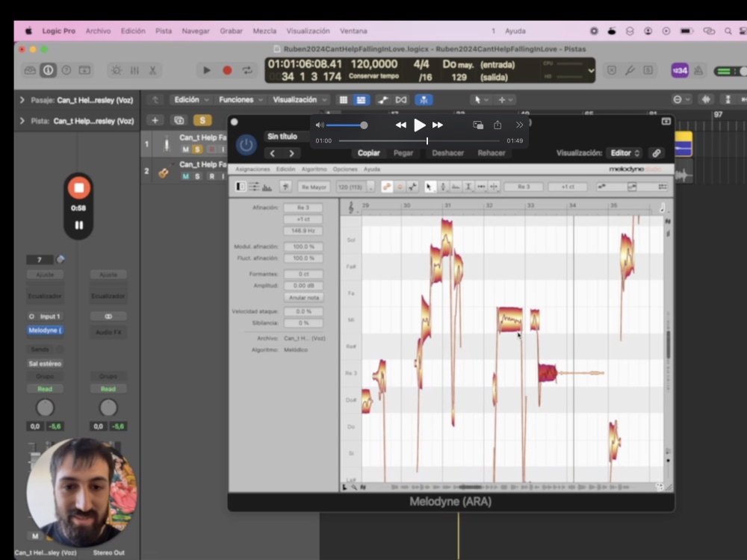Select Melodyne pitch tool

click(x=442, y=187)
